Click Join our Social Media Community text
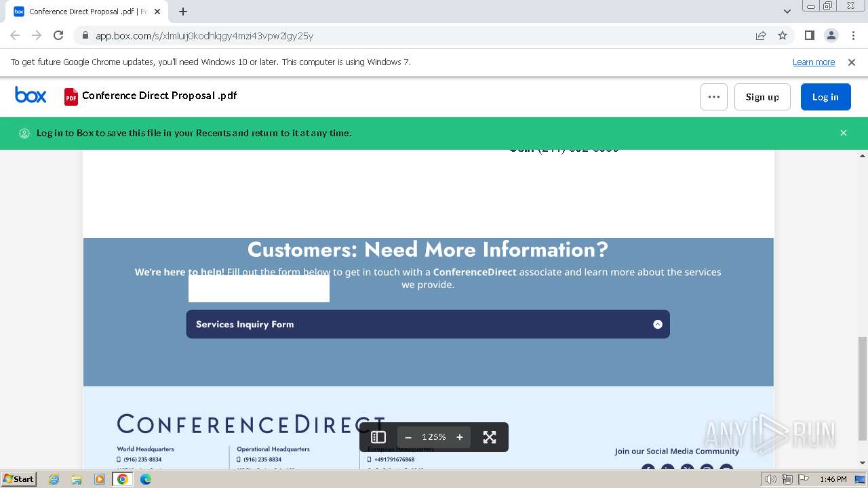Viewport: 868px width, 488px height. point(677,451)
